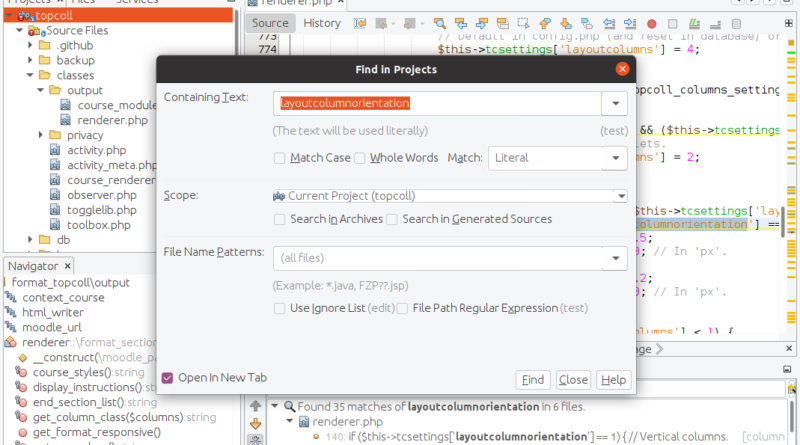Click red Start Macro Recording icon

[652, 24]
